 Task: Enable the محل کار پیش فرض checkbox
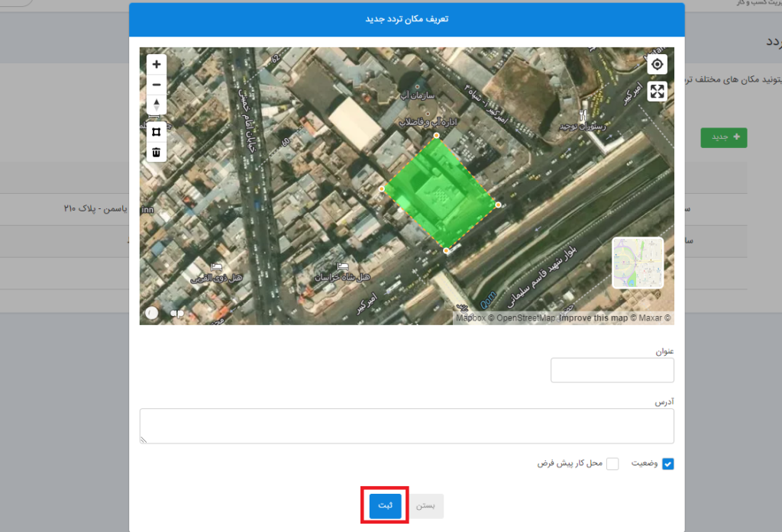pyautogui.click(x=612, y=464)
